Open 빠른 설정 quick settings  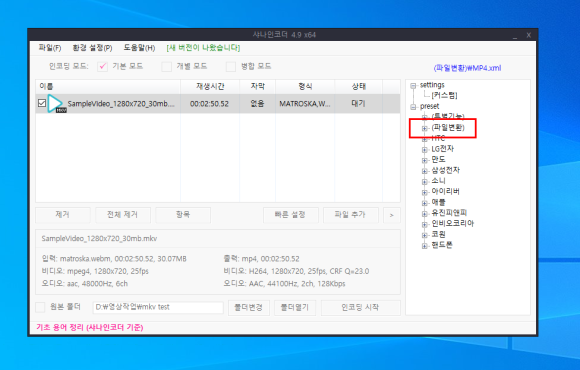click(x=290, y=215)
